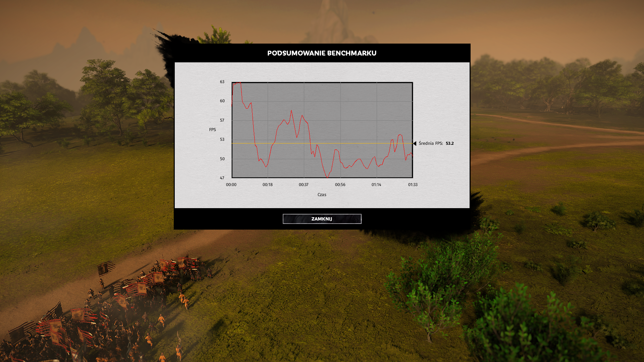Click the 00:00 time axis label

231,185
